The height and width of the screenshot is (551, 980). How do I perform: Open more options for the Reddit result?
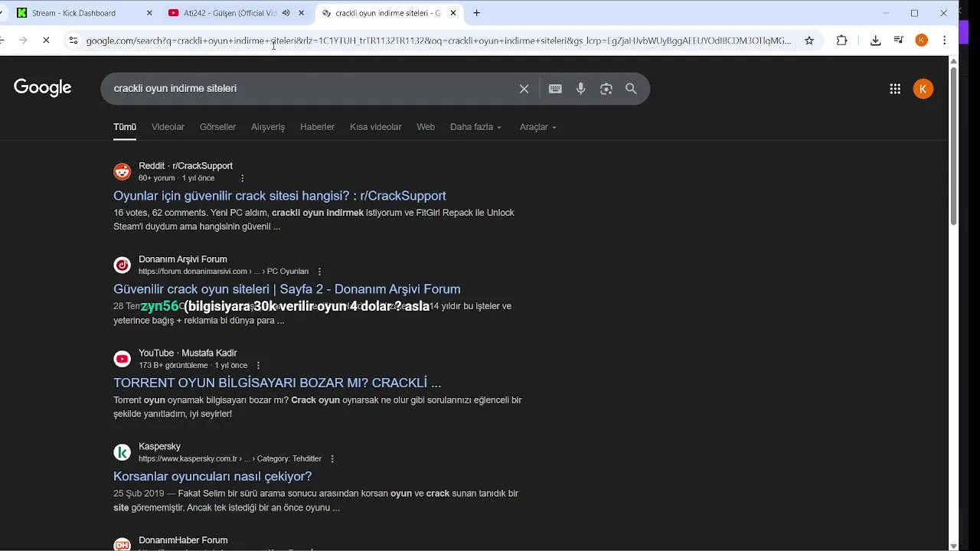tap(243, 178)
